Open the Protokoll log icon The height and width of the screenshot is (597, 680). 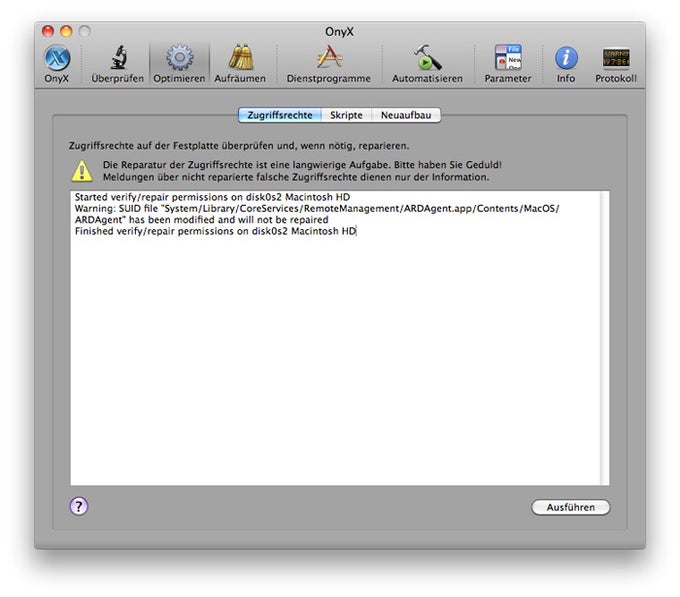(x=616, y=64)
